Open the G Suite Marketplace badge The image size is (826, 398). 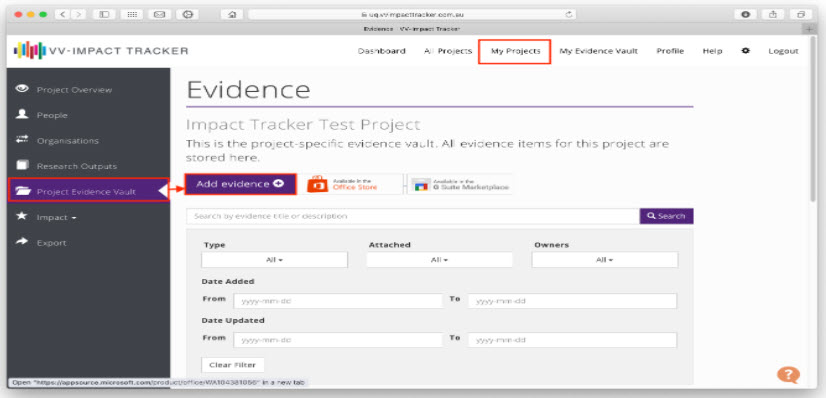(459, 184)
